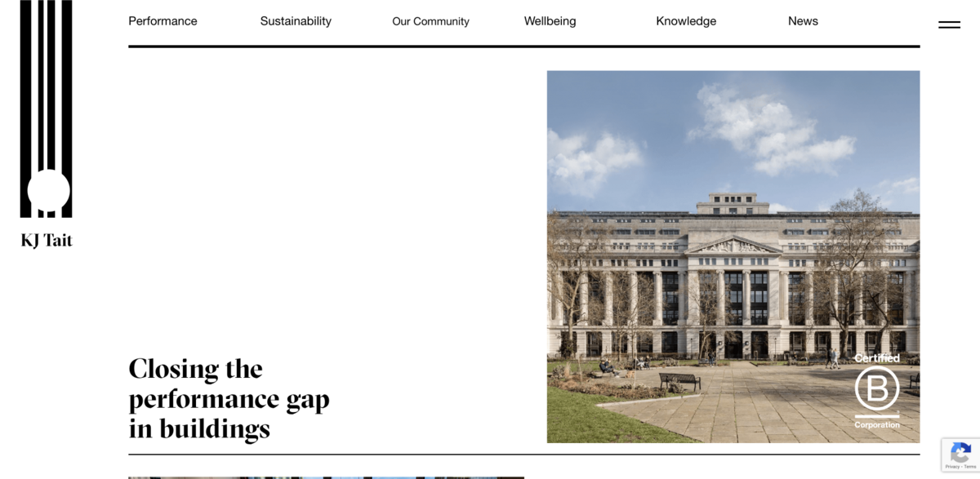Click the white circle in the logo
The width and height of the screenshot is (980, 479).
click(x=48, y=191)
